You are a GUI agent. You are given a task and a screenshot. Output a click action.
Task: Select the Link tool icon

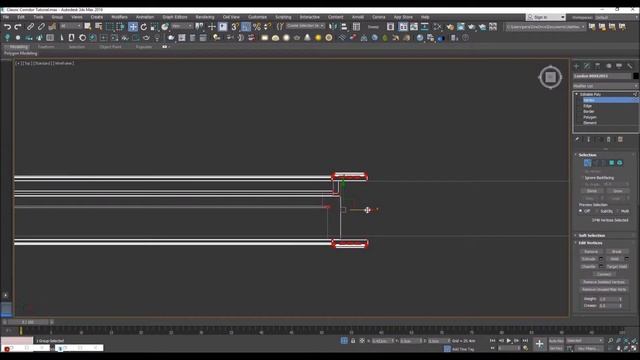click(x=30, y=27)
